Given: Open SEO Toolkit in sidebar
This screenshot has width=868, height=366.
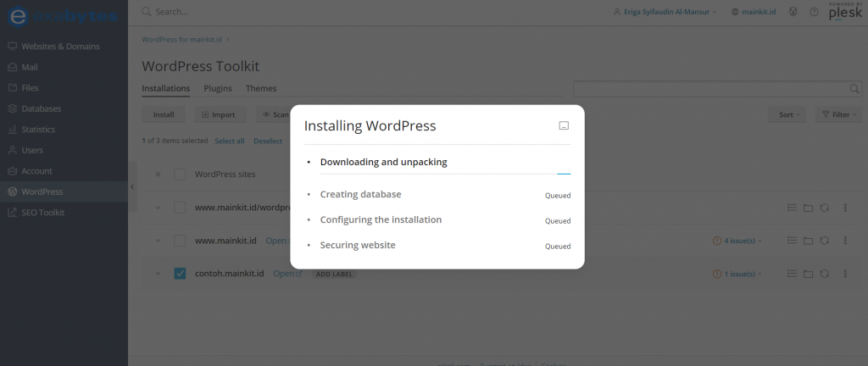Looking at the screenshot, I should pos(64,213).
